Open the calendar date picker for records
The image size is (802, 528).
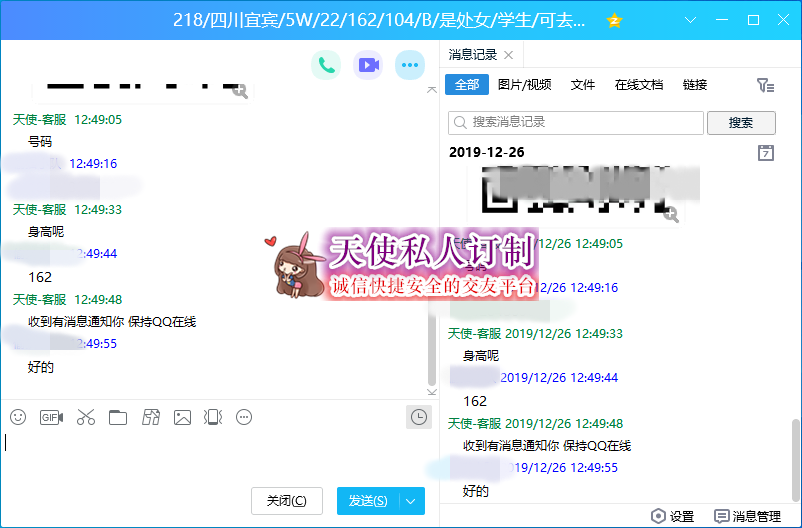pyautogui.click(x=766, y=153)
